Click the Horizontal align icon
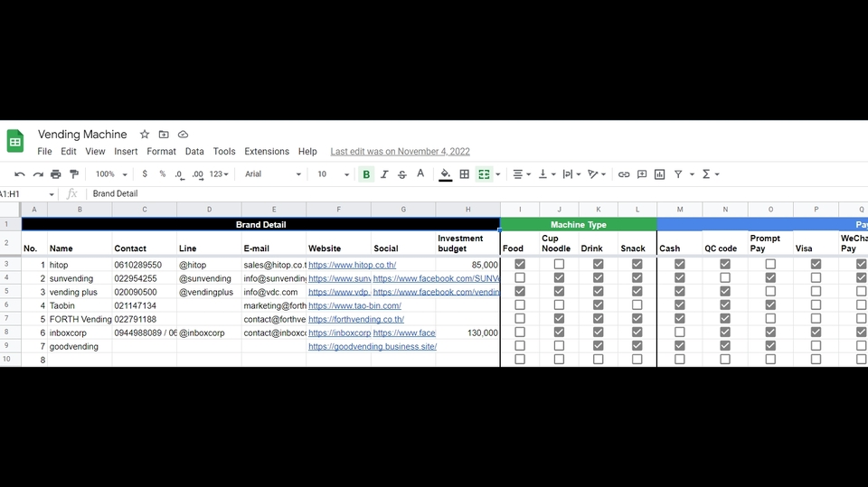Screen dimensions: 868x487 [517, 174]
